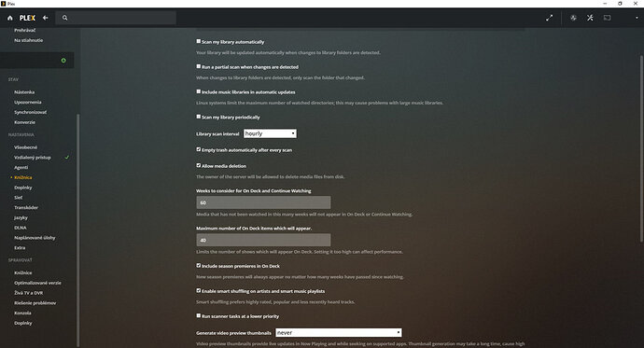This screenshot has height=348, width=644.
Task: Open Extra settings
Action: tap(20, 248)
